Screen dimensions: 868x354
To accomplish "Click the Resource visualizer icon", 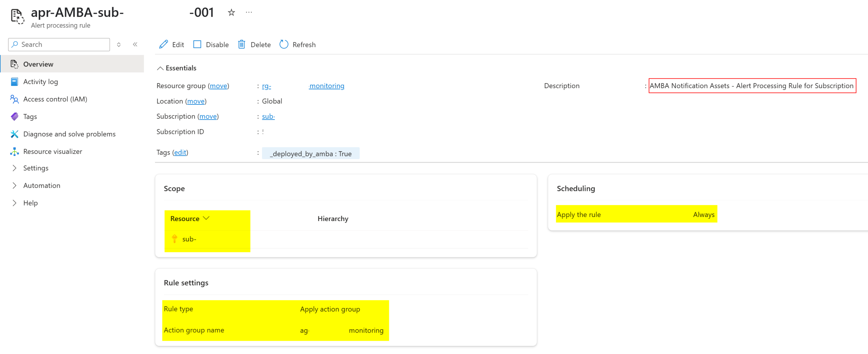I will [14, 152].
